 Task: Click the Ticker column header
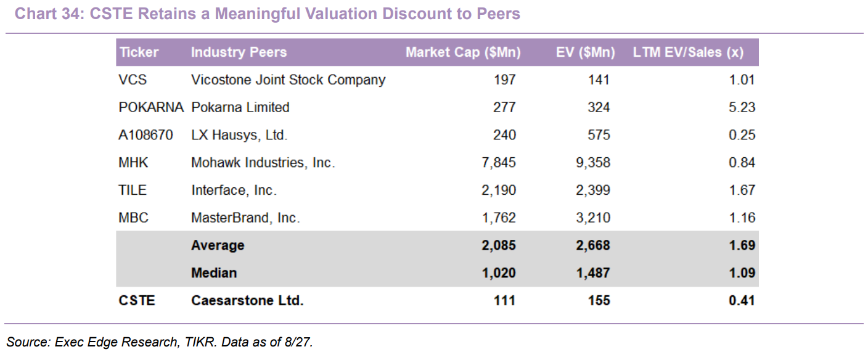tap(139, 52)
